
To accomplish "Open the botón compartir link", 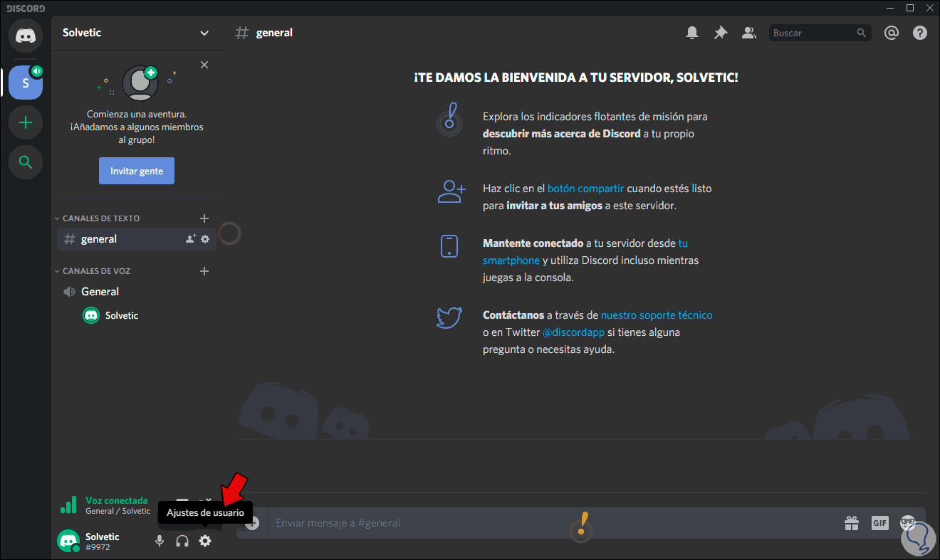I will (x=585, y=189).
